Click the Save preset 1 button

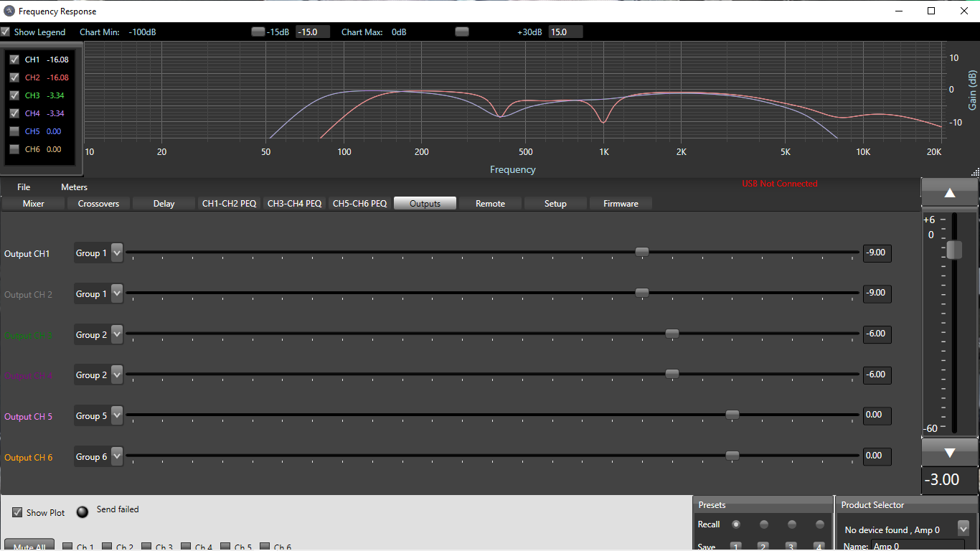click(735, 547)
